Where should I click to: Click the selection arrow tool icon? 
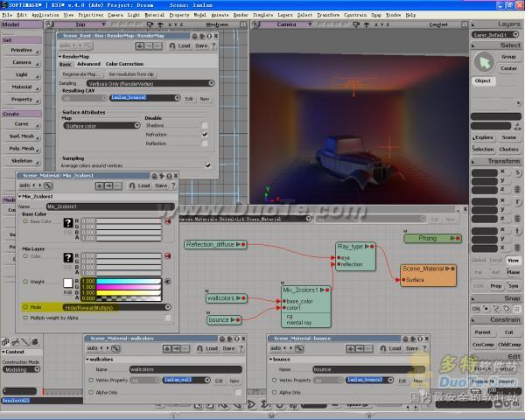pyautogui.click(x=483, y=62)
